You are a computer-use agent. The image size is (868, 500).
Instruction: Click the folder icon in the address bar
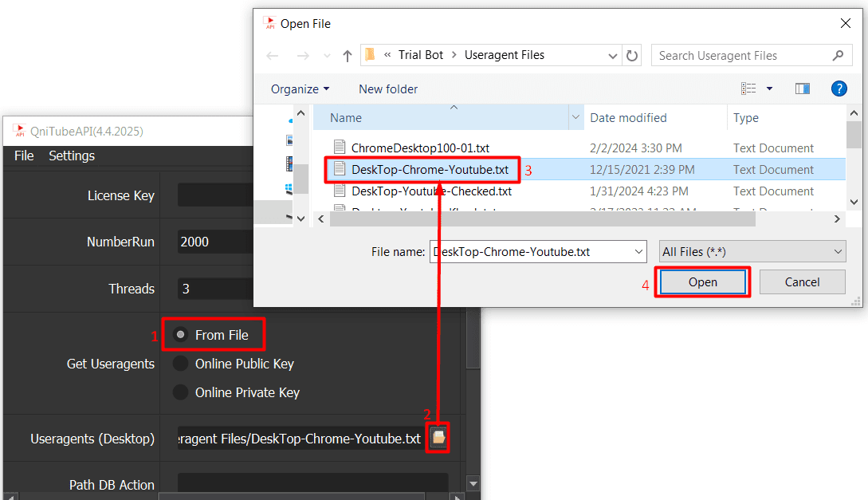(371, 54)
